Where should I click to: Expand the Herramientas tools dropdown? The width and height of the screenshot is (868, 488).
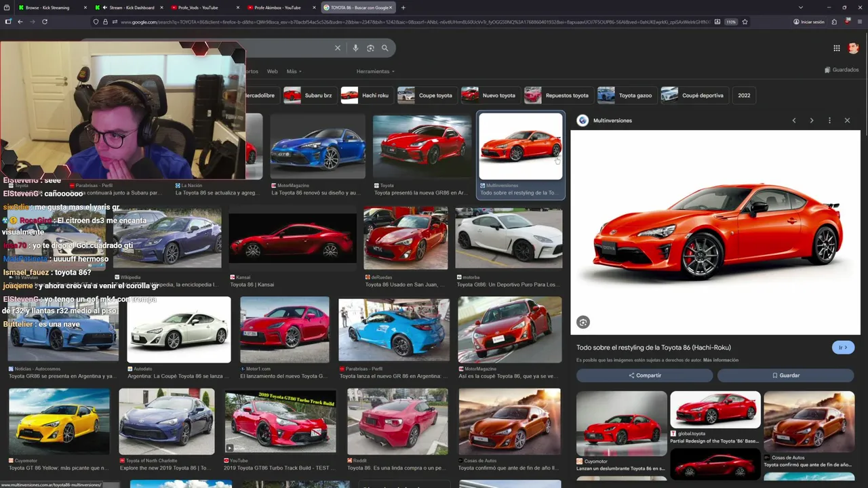[x=375, y=71]
